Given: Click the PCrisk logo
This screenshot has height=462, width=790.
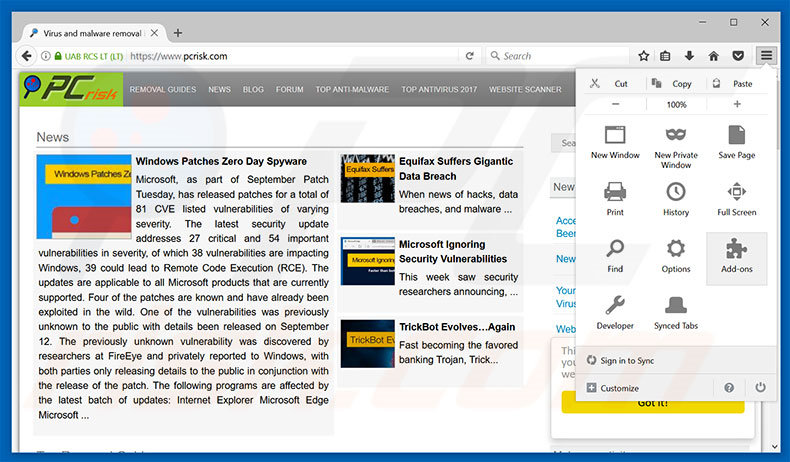Looking at the screenshot, I should coord(71,89).
